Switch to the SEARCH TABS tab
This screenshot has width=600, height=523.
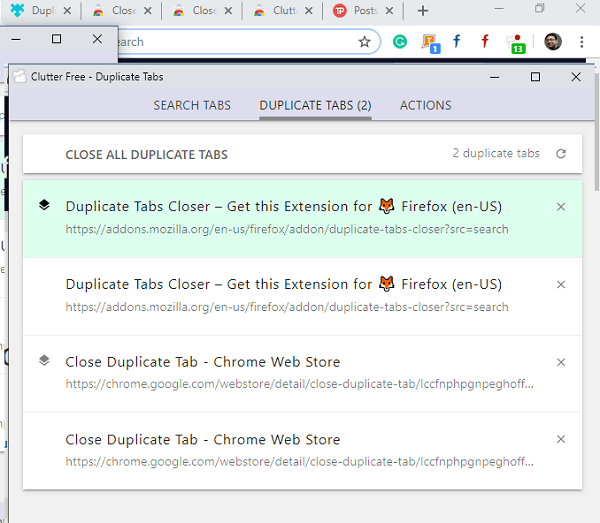click(x=192, y=105)
